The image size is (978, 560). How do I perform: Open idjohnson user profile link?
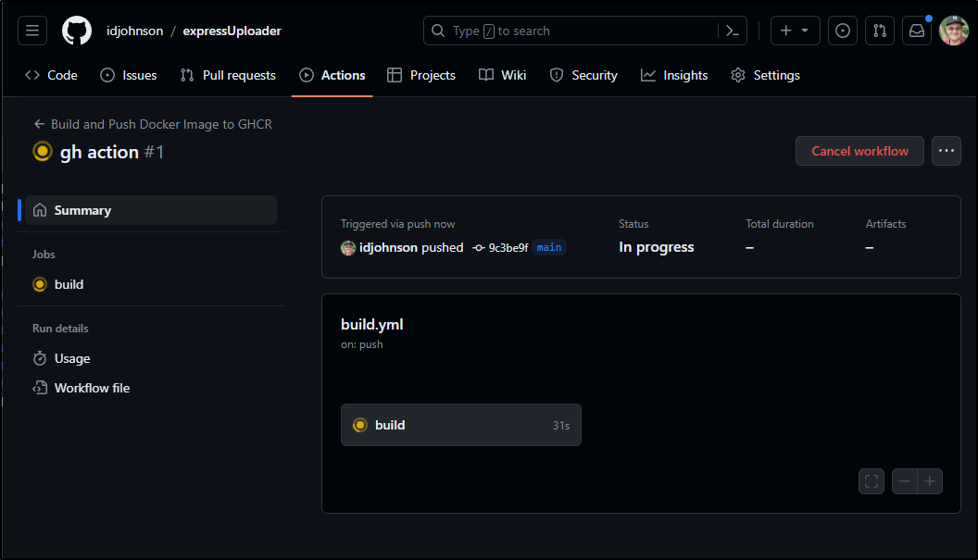pos(134,31)
